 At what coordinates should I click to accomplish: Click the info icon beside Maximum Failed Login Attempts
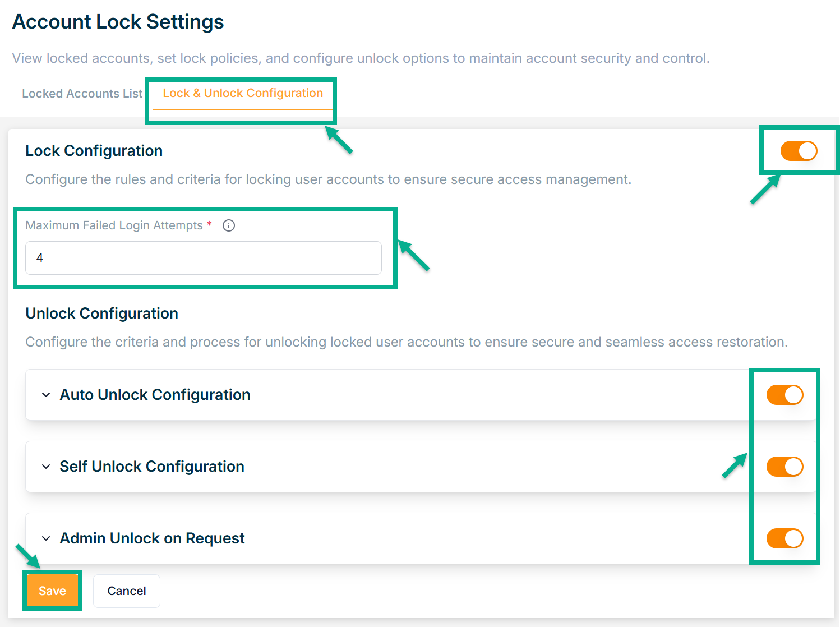pyautogui.click(x=229, y=225)
